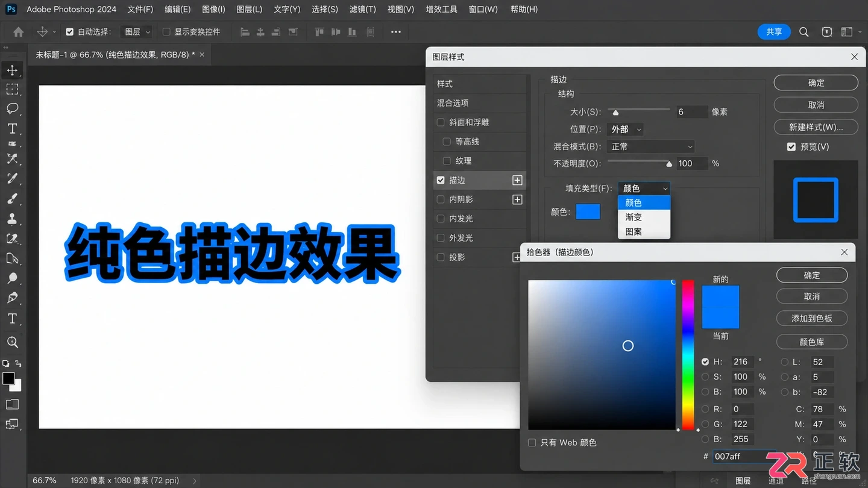Enable 内发光 checkbox

click(441, 219)
